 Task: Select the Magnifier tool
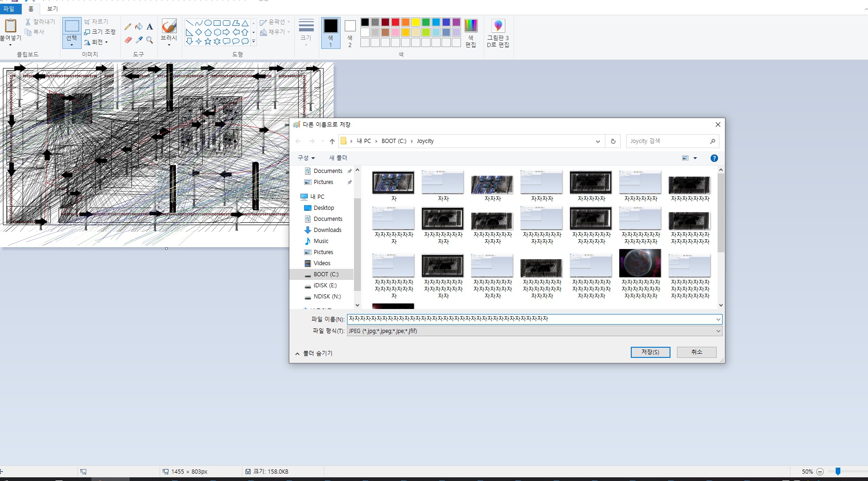150,40
